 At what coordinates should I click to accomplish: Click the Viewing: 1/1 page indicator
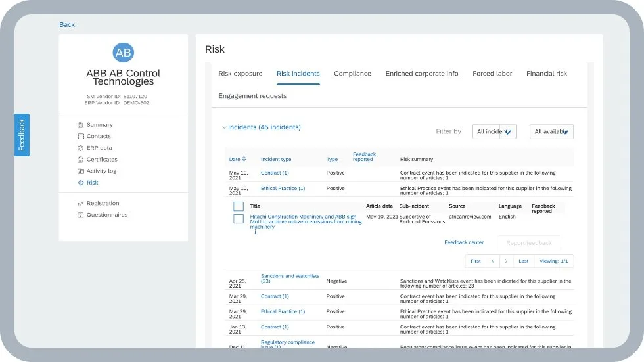pyautogui.click(x=553, y=261)
